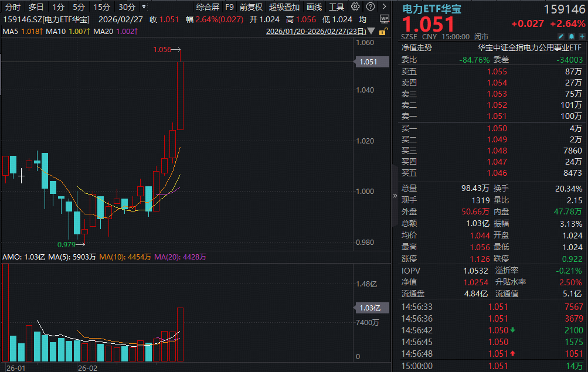Open 综合屏 comprehensive screen view

[208, 7]
